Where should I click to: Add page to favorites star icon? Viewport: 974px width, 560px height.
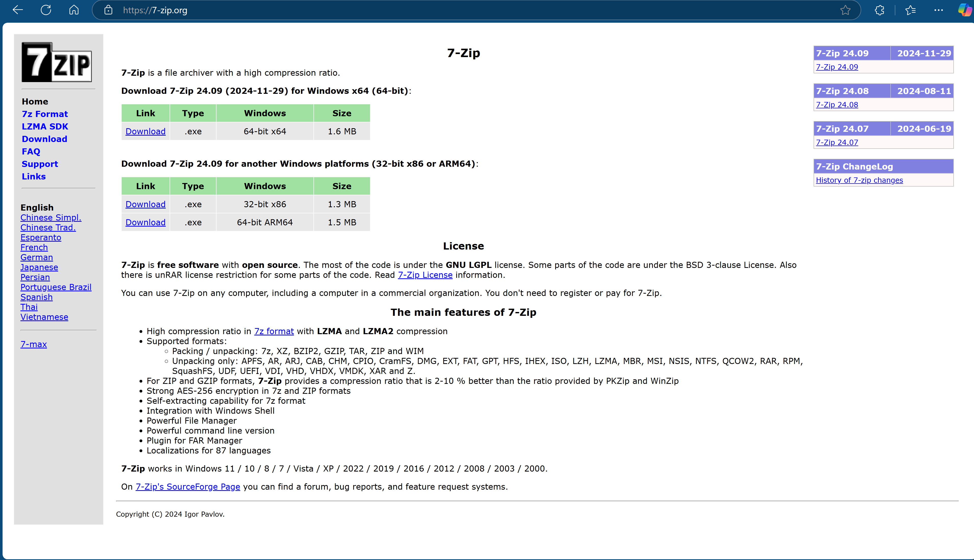pos(845,10)
